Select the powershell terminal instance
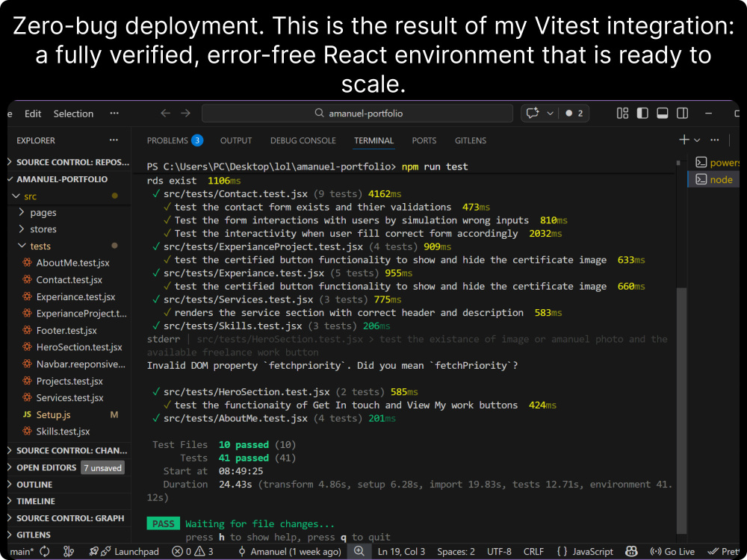Image resolution: width=747 pixels, height=560 pixels. [717, 162]
